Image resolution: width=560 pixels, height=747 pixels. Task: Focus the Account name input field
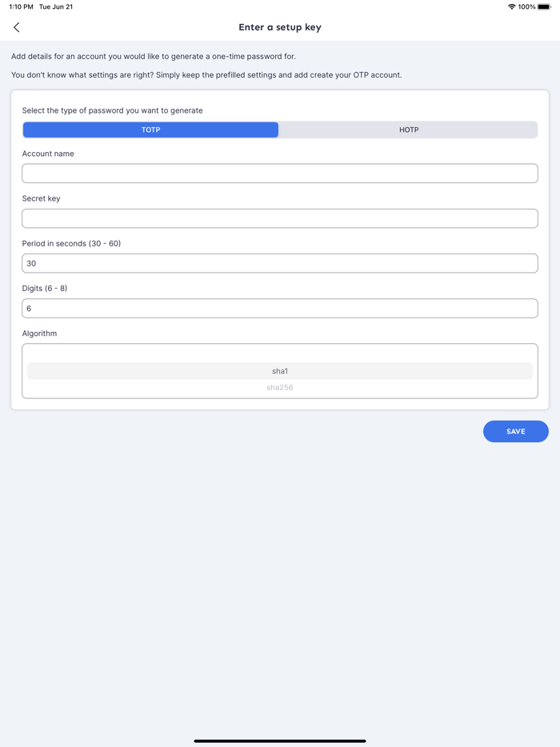pos(280,174)
